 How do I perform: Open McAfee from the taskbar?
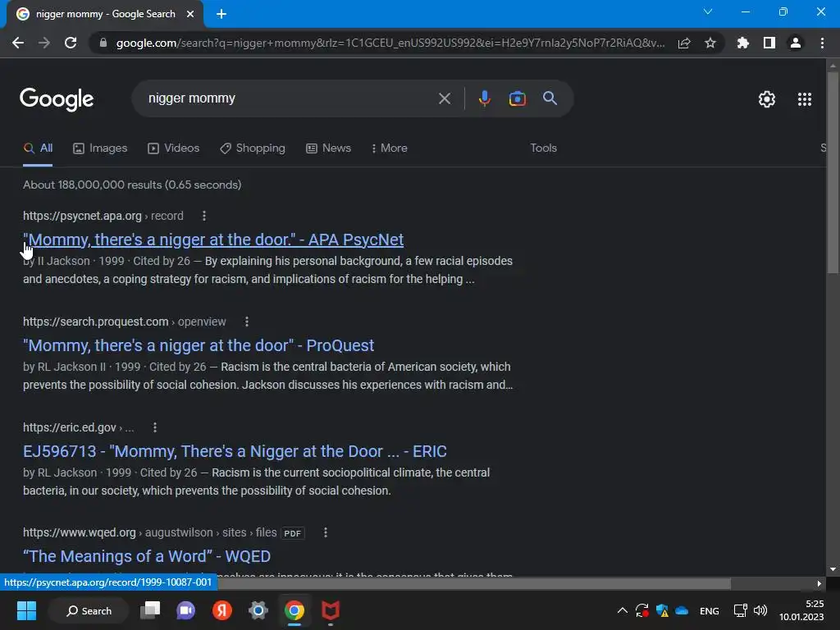(330, 610)
